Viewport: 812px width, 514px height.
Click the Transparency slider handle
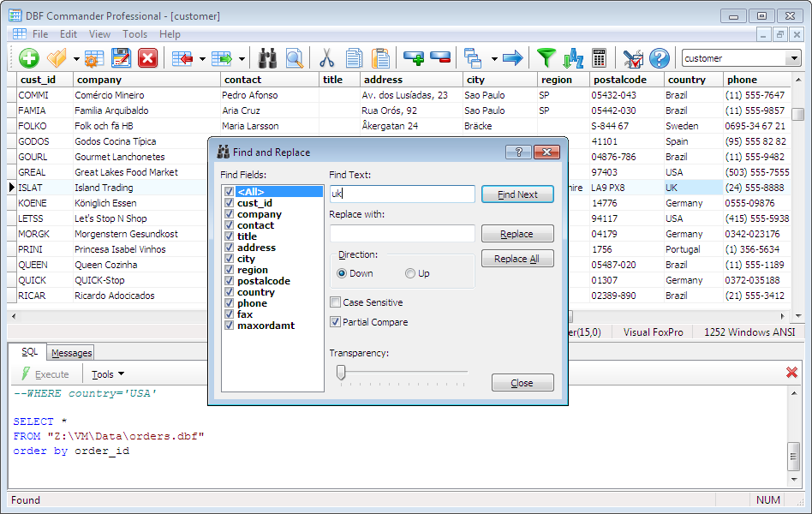coord(341,372)
